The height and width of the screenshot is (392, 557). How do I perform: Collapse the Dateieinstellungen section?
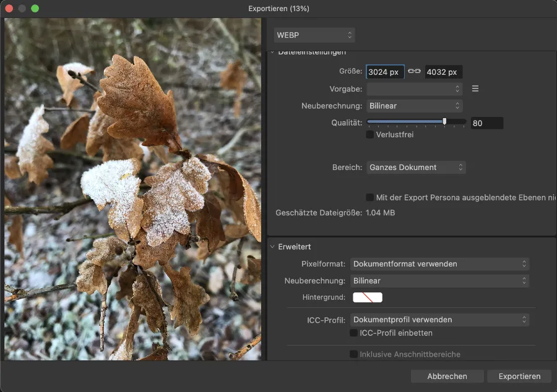[271, 53]
